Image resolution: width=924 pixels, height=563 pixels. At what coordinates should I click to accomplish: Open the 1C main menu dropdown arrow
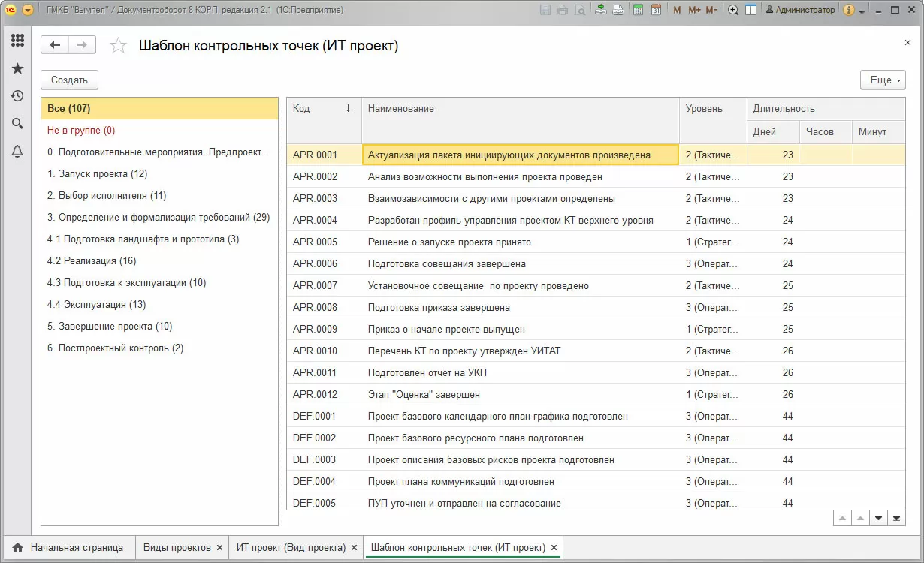coord(28,10)
